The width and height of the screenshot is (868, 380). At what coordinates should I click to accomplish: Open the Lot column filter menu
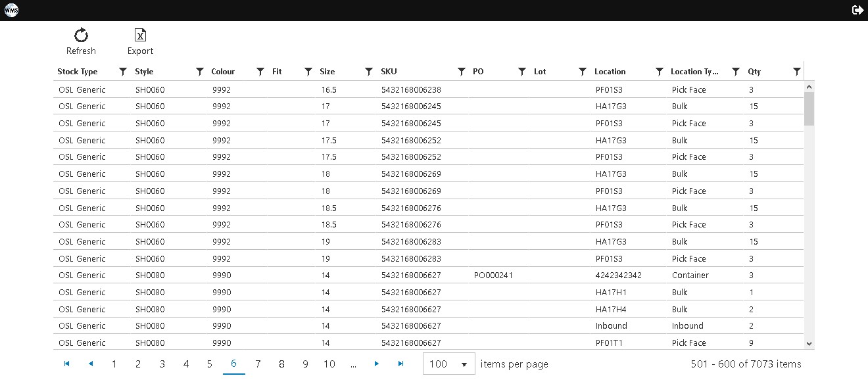[x=582, y=72]
